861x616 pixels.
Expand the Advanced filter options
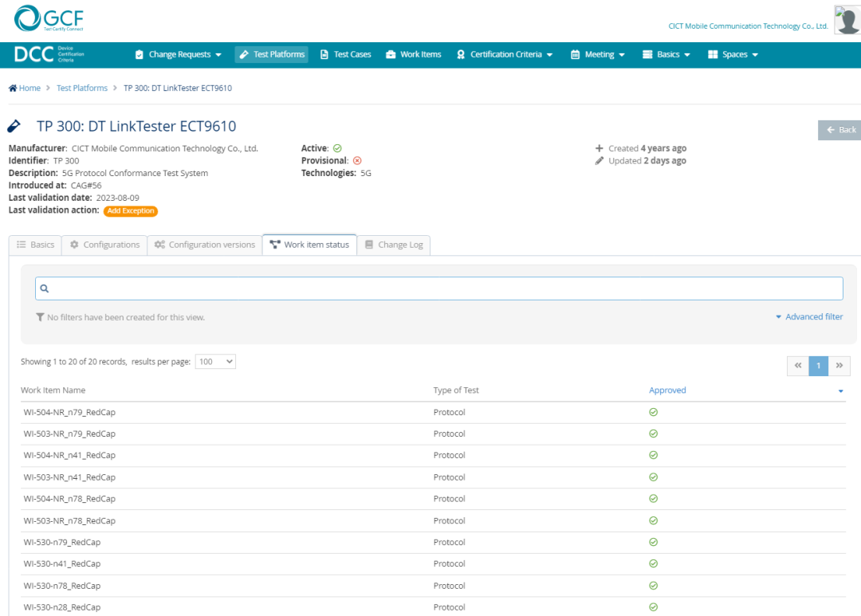(808, 317)
